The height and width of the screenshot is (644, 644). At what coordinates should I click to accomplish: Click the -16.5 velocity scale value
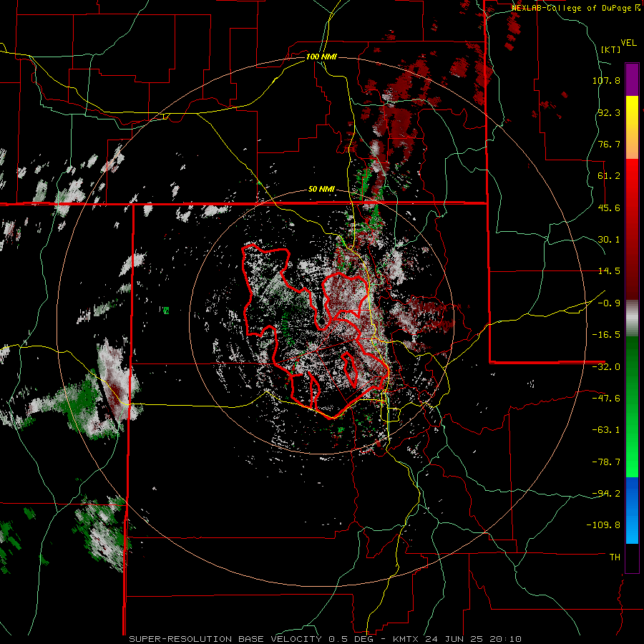606,335
